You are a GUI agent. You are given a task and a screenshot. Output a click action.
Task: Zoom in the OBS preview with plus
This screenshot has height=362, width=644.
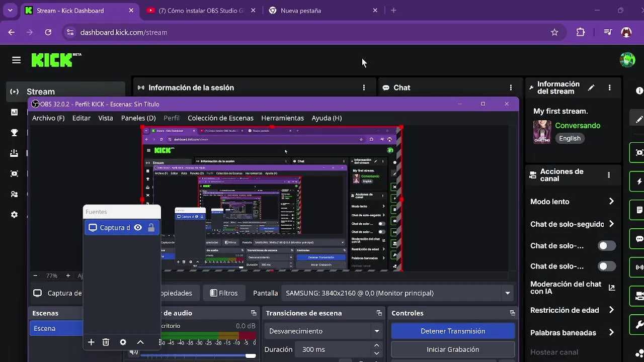pyautogui.click(x=68, y=276)
